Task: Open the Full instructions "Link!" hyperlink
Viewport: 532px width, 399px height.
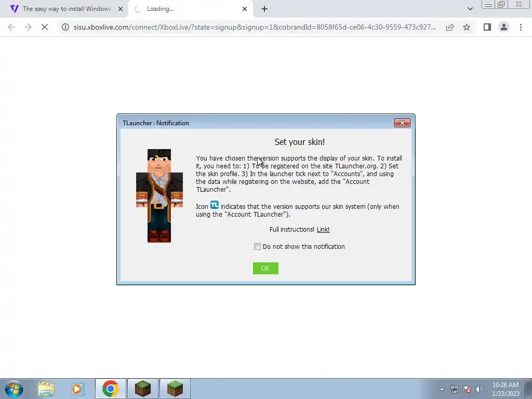Action: (x=323, y=230)
